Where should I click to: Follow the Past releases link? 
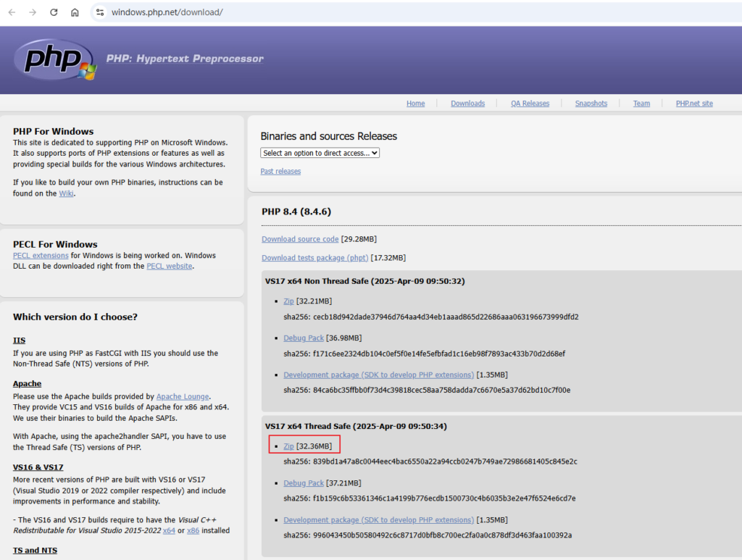pos(280,171)
